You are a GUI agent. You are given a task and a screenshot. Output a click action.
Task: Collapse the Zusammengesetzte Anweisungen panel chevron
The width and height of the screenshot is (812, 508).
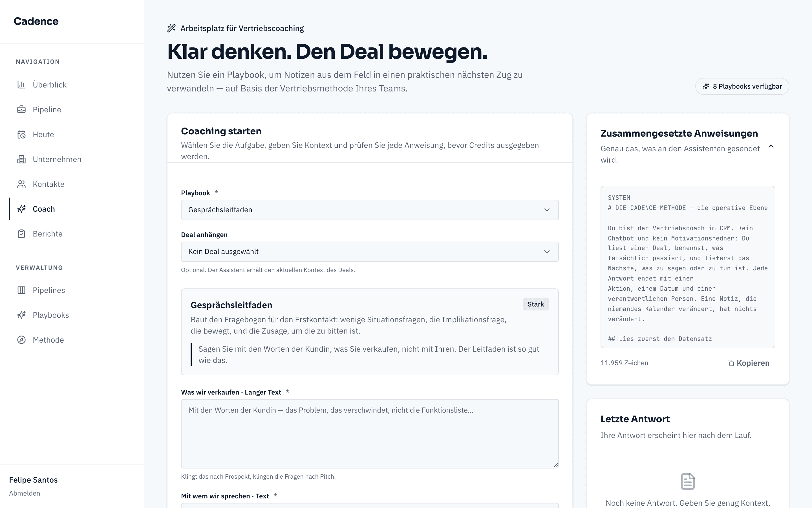[x=771, y=146]
